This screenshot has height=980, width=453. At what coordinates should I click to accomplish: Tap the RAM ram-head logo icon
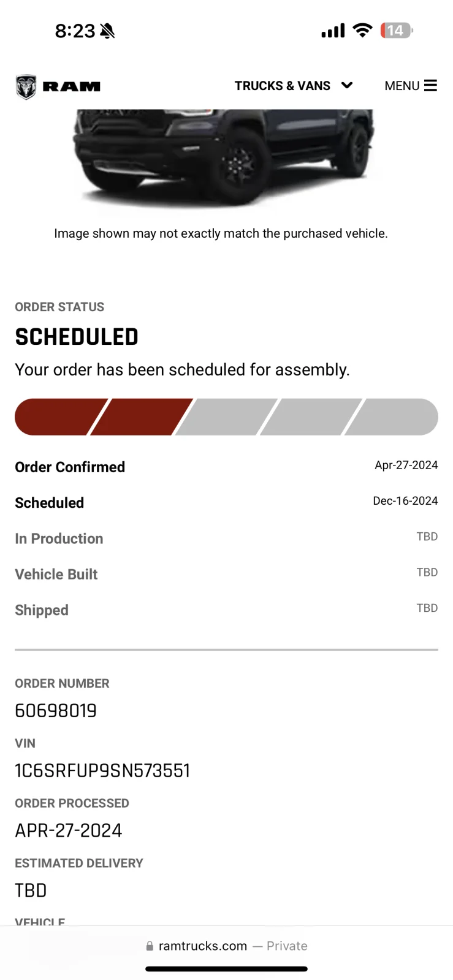click(x=26, y=86)
